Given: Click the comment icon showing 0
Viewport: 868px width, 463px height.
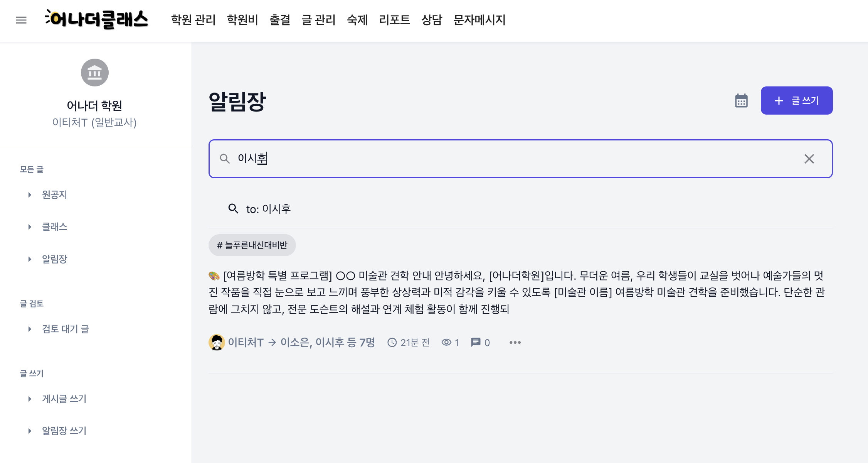Looking at the screenshot, I should point(476,342).
